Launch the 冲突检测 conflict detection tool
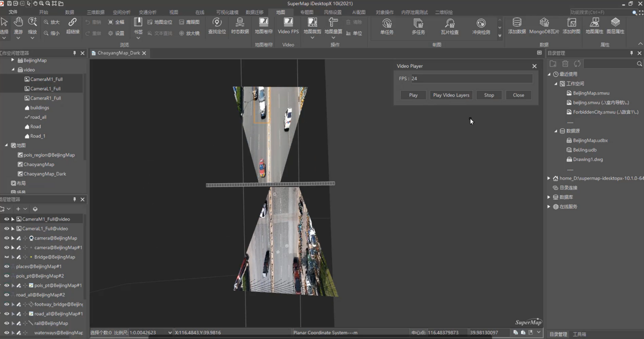The width and height of the screenshot is (644, 339). tap(481, 26)
